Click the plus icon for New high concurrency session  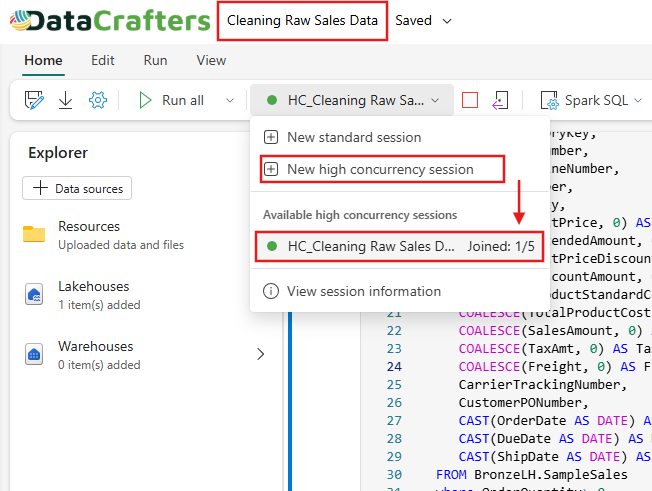point(271,169)
